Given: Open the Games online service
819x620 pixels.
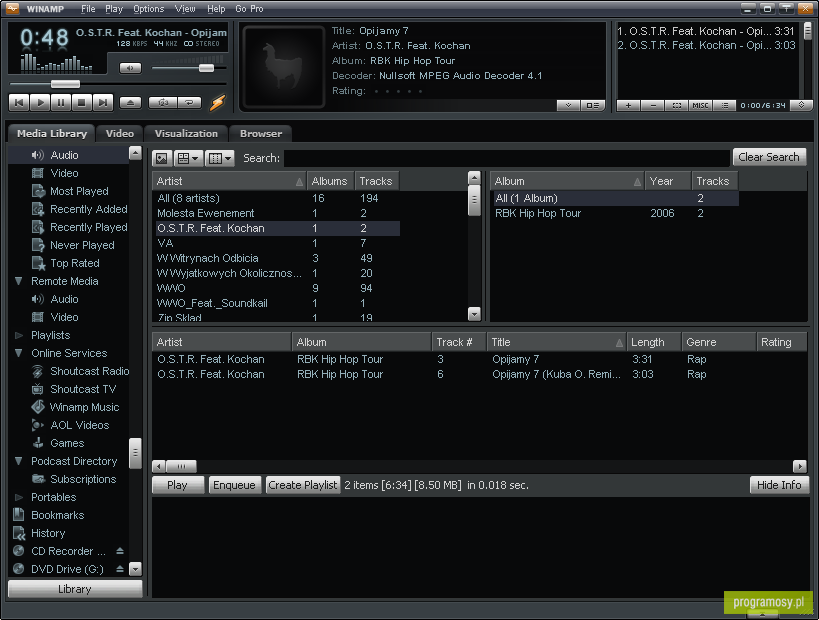Looking at the screenshot, I should click(x=67, y=443).
